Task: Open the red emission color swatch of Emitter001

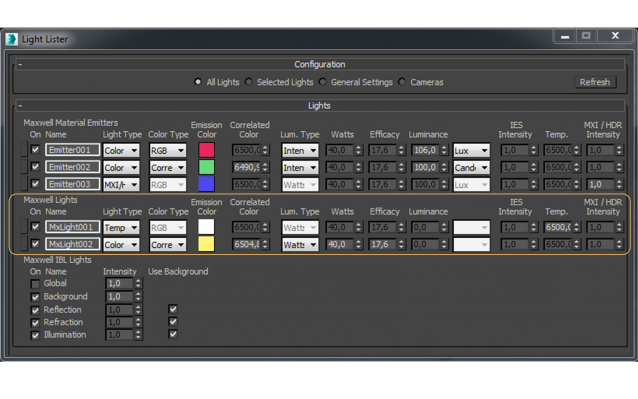Action: (x=206, y=150)
